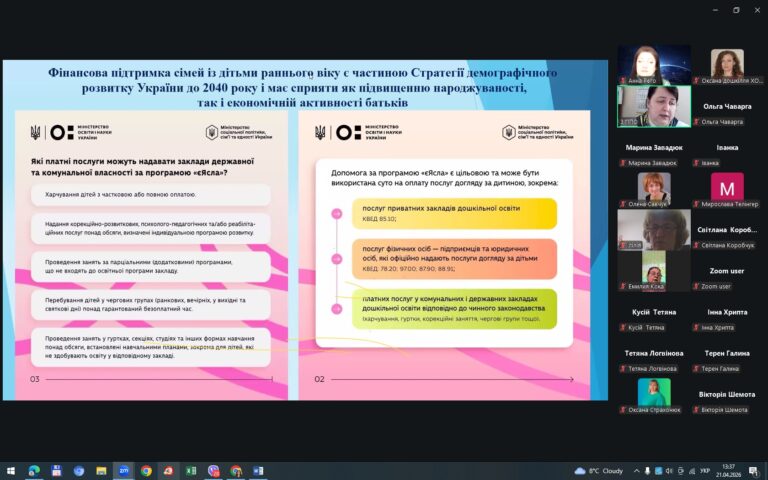
Task: Open the 8°C Cloudy weather widget
Action: pyautogui.click(x=599, y=471)
